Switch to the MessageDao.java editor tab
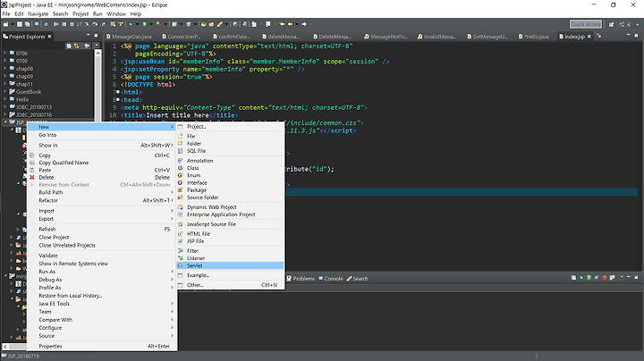The width and height of the screenshot is (644, 361). point(129,37)
